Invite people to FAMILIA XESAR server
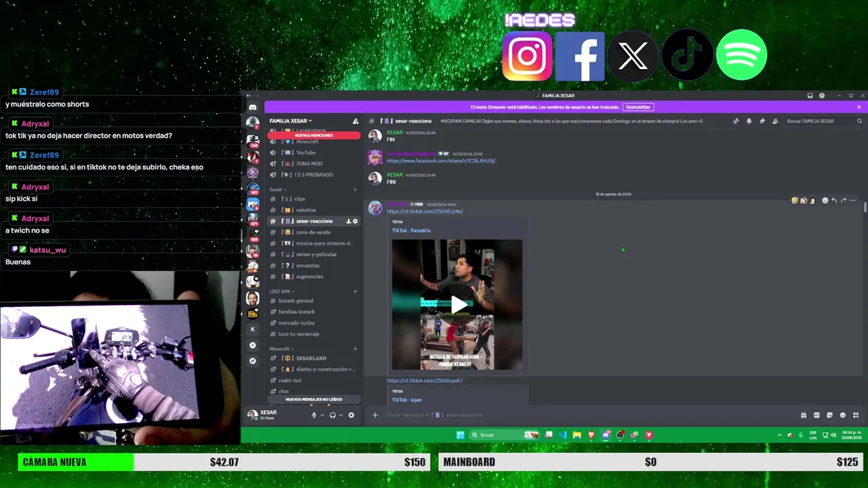Image resolution: width=868 pixels, height=488 pixels. click(x=355, y=121)
